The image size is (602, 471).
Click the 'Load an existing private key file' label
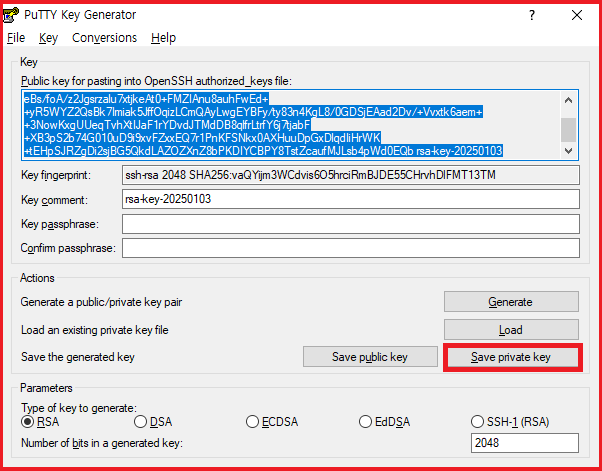coord(94,330)
